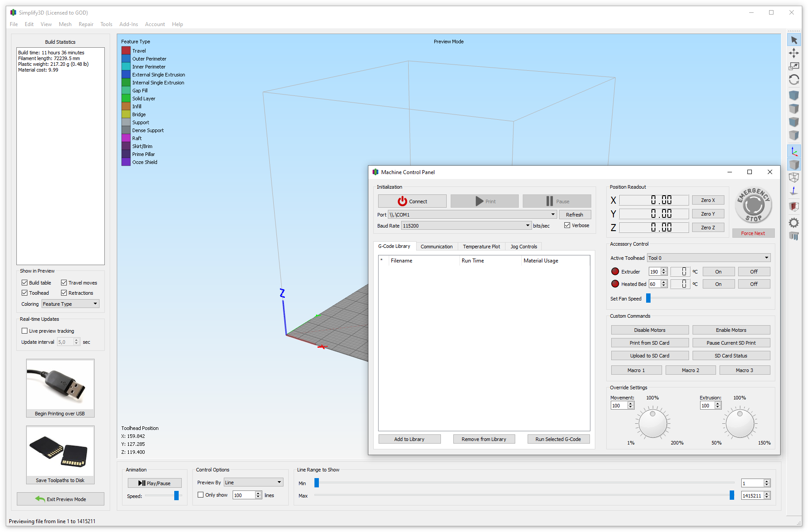Image resolution: width=808 pixels, height=532 pixels.
Task: Toggle the Toolhead checkbox
Action: pos(25,293)
